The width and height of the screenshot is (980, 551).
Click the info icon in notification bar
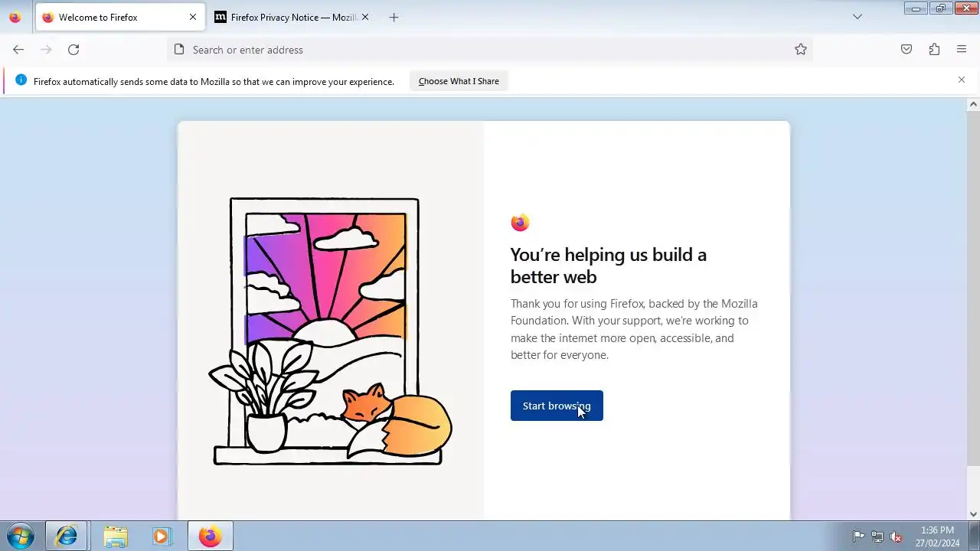coord(21,80)
